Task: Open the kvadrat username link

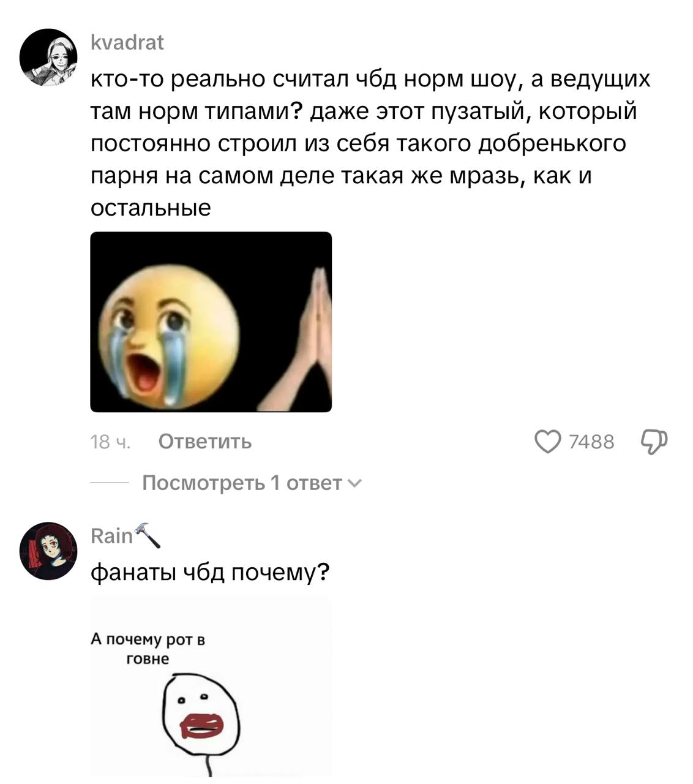Action: (x=127, y=42)
